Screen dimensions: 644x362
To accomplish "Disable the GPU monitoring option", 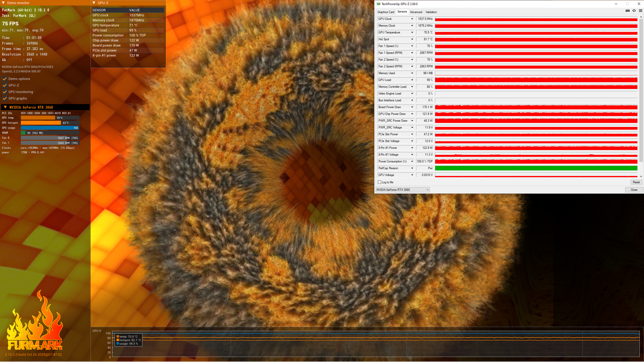I will pyautogui.click(x=5, y=92).
